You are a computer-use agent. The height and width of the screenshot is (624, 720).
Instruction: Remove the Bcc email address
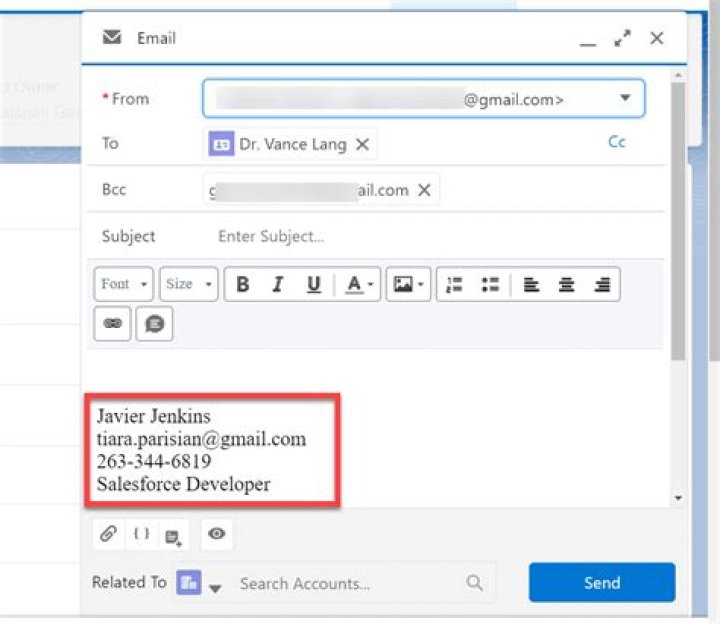424,190
